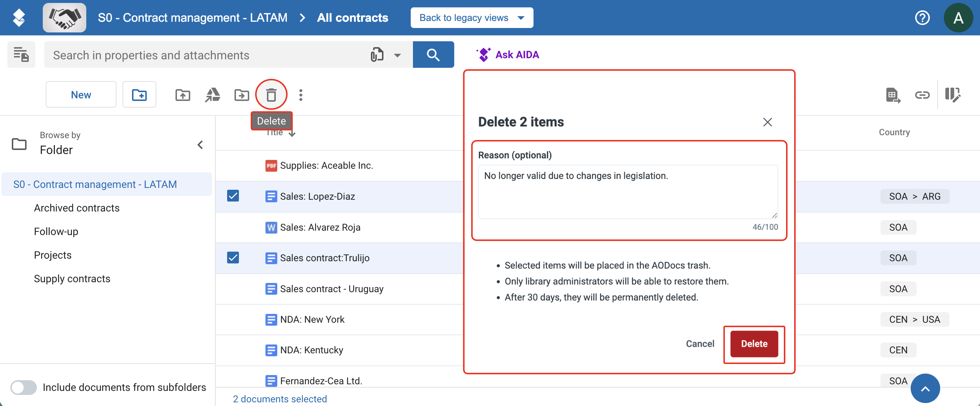Click the doc icon of NDA: New York
Screen dimensions: 980x406
pos(271,319)
